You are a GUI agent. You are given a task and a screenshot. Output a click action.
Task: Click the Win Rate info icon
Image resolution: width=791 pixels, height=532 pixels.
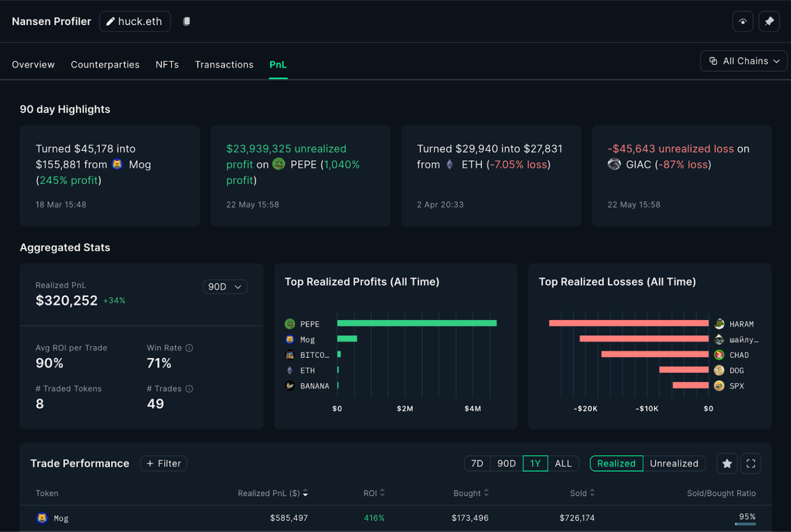189,348
